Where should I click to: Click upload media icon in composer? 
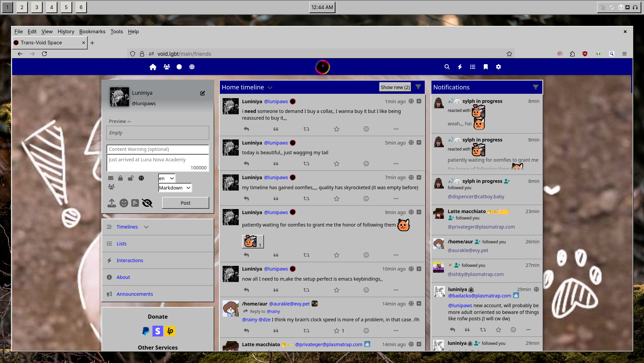tap(112, 203)
